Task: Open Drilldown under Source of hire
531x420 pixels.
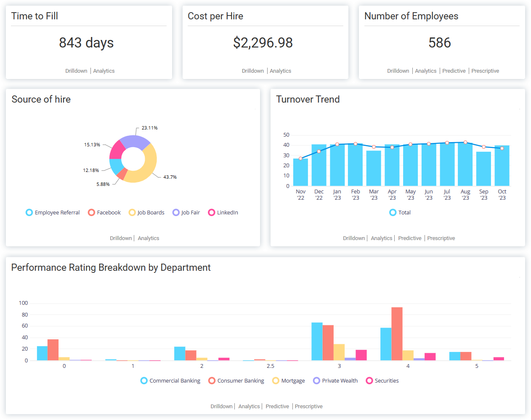Action: tap(121, 238)
